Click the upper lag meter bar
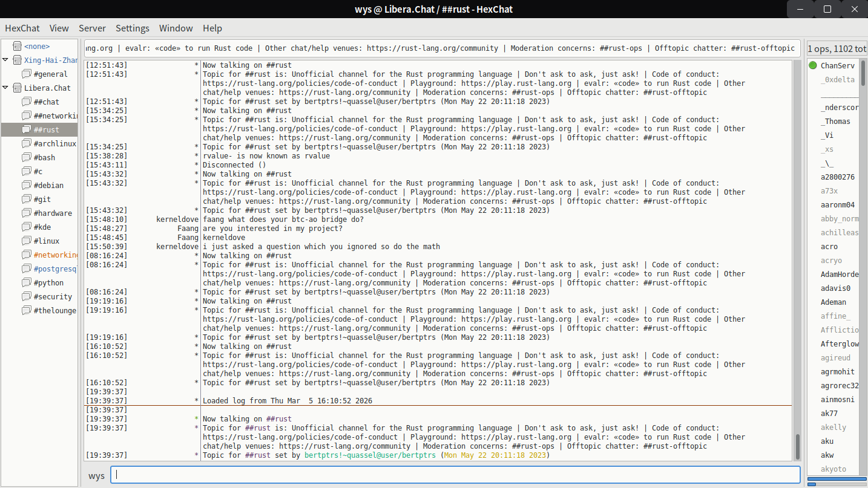 837,480
